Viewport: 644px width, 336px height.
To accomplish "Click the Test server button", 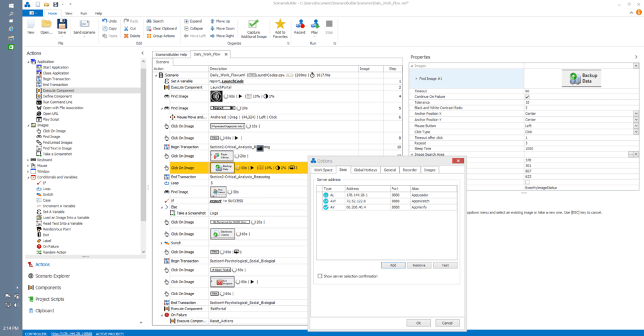I will click(x=445, y=265).
